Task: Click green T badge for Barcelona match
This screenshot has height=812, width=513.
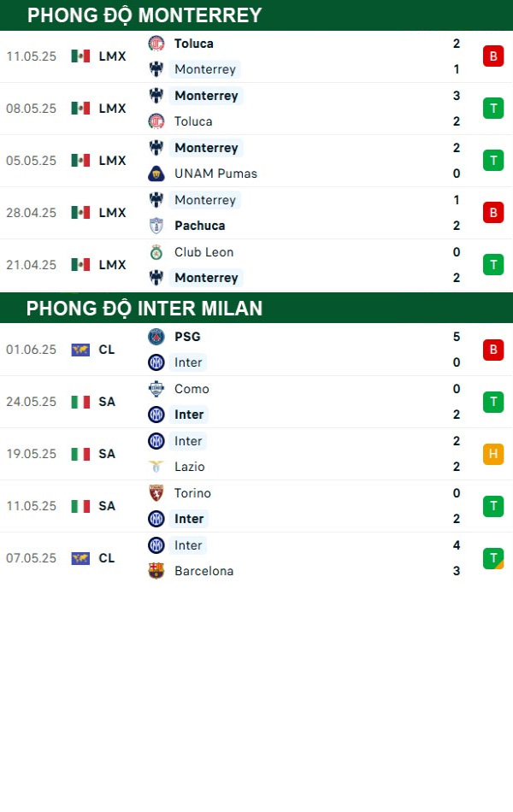Action: [x=492, y=558]
